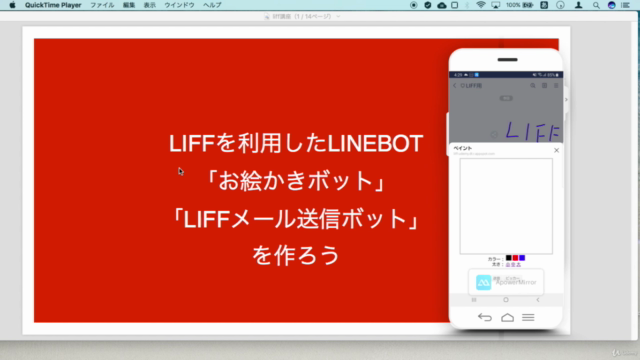Tap the Android recents three-bar button
The width and height of the screenshot is (640, 360).
tap(474, 300)
